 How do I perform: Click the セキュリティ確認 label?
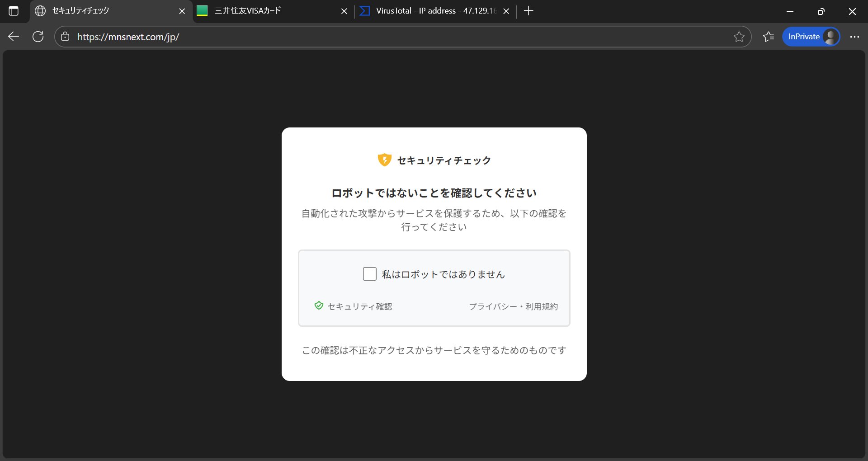tap(359, 306)
